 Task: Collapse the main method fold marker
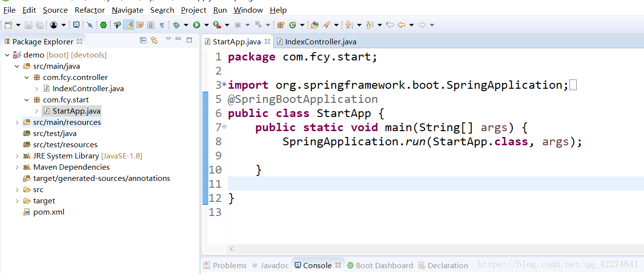pos(224,127)
